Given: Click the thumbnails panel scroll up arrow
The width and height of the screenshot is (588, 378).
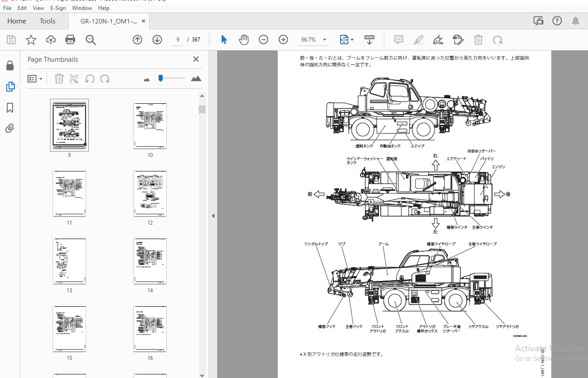Looking at the screenshot, I should 202,96.
